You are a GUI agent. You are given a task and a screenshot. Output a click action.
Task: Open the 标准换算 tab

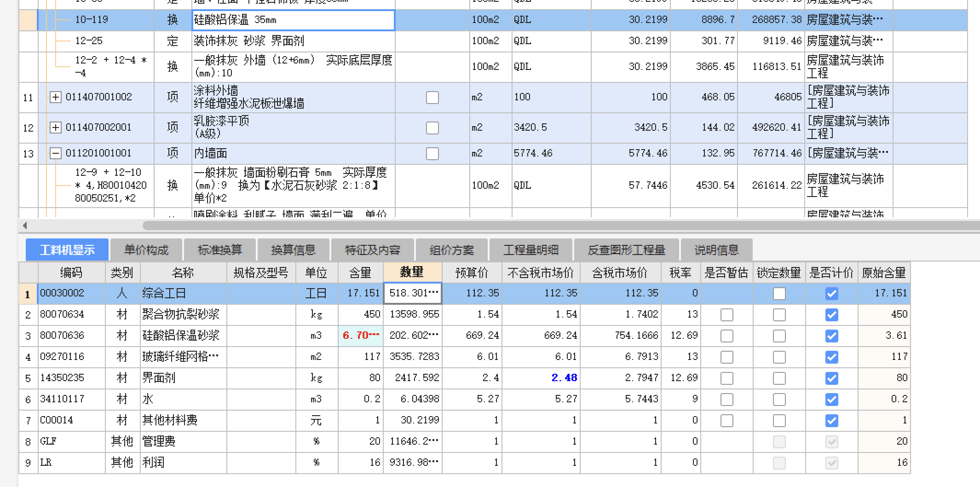tap(220, 250)
